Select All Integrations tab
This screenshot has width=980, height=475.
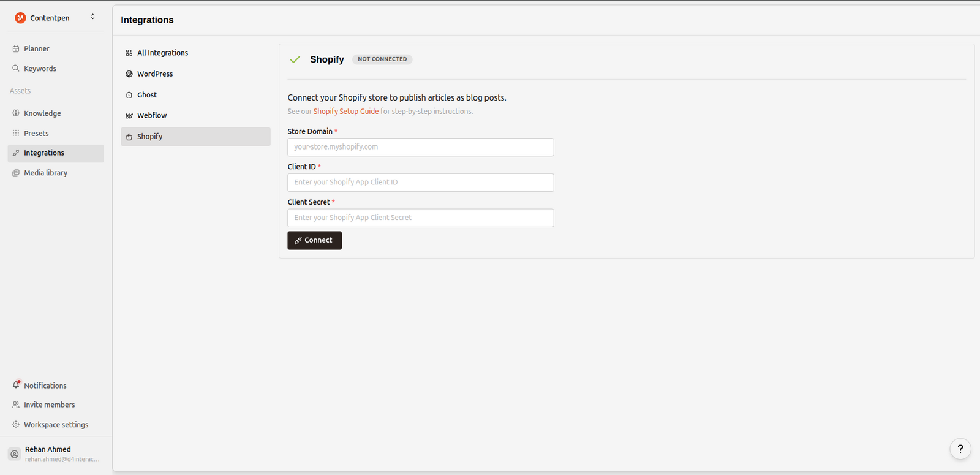[162, 53]
